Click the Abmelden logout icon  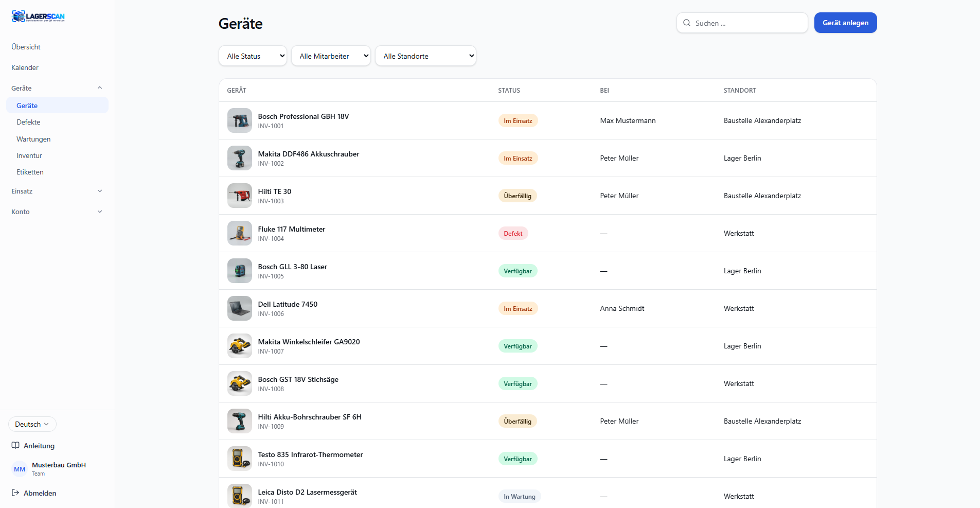(x=15, y=493)
